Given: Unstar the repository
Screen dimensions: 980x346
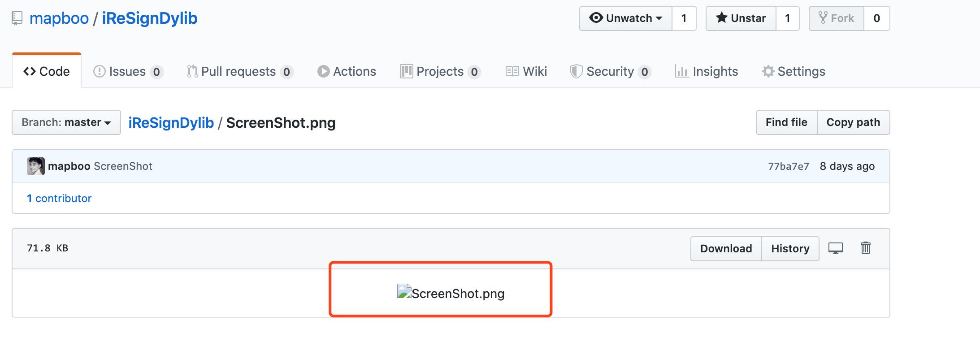Looking at the screenshot, I should click(741, 18).
